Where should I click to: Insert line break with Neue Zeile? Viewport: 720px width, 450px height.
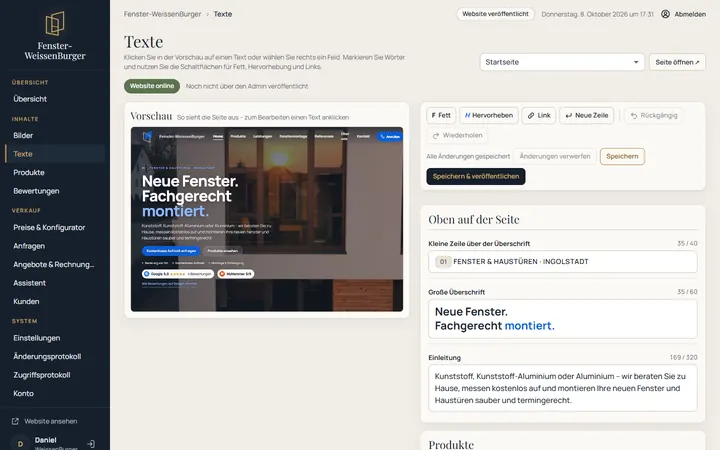(586, 115)
